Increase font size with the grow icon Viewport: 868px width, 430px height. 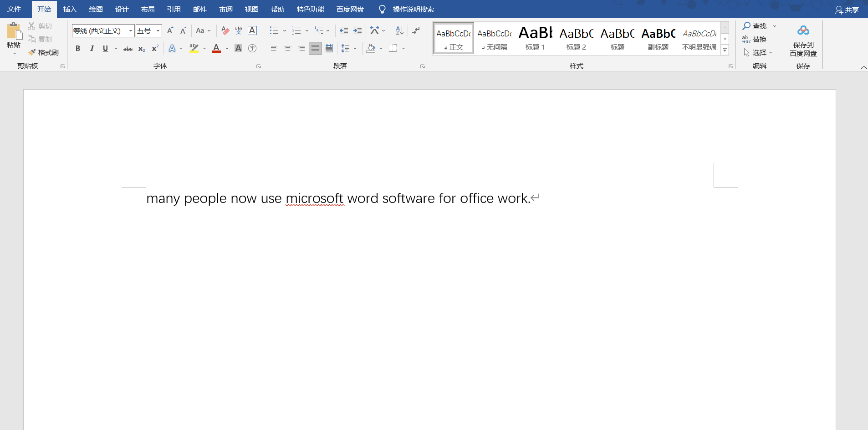170,30
